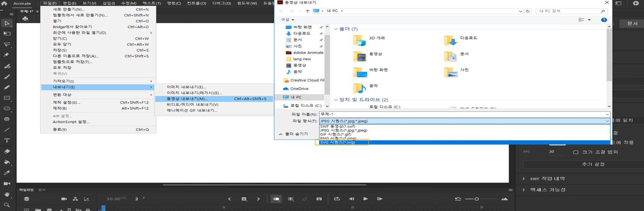Click the 내 PC 검색 search box

pos(572,11)
